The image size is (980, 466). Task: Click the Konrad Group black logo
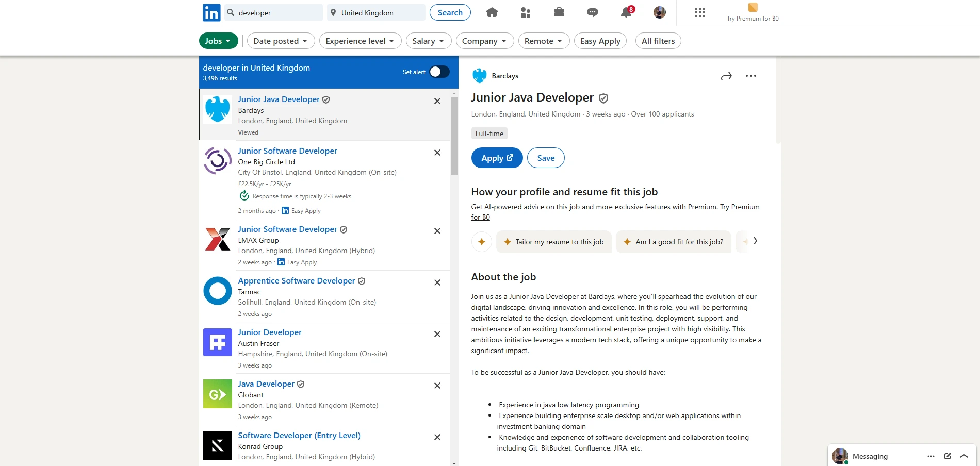[x=218, y=445]
